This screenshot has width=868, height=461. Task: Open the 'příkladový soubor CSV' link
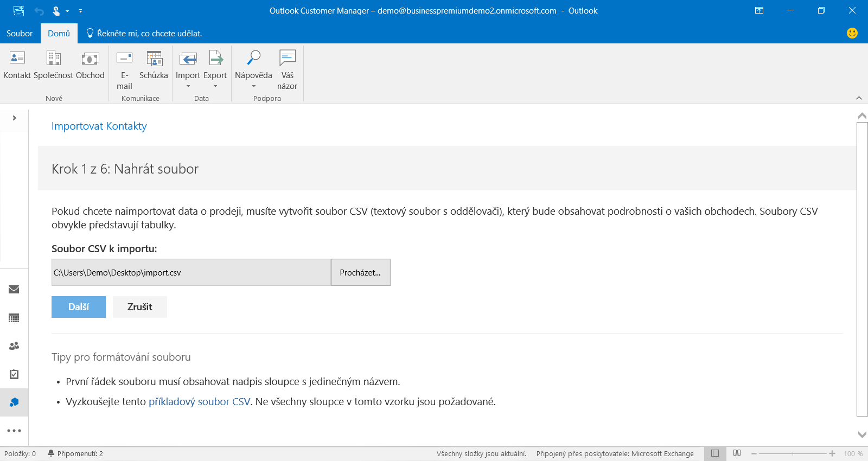(199, 402)
